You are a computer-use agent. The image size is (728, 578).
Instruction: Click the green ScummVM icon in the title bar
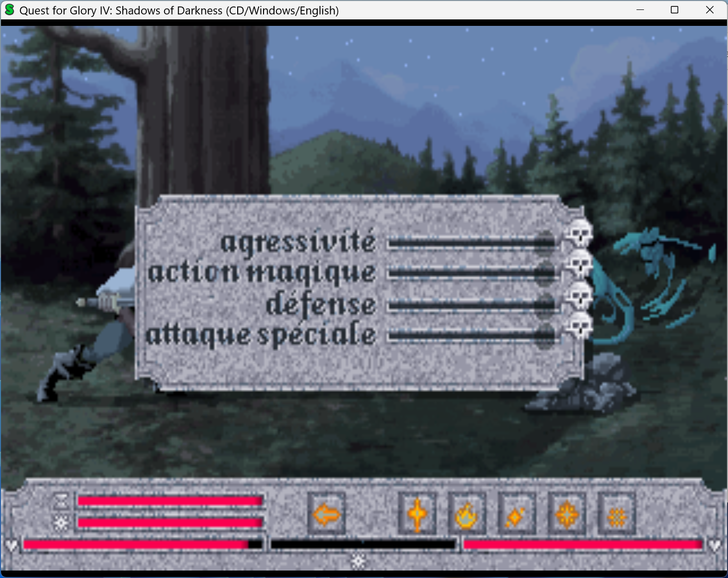tap(9, 10)
